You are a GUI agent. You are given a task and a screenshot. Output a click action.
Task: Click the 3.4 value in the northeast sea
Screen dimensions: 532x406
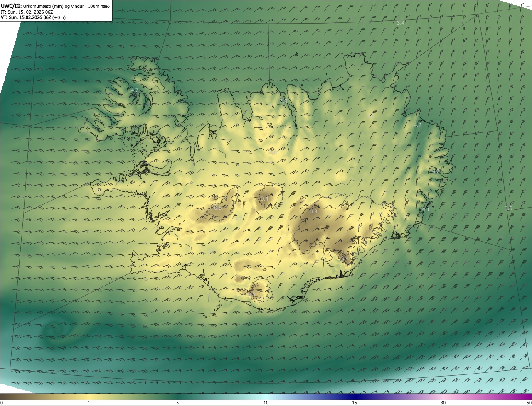coord(401,23)
